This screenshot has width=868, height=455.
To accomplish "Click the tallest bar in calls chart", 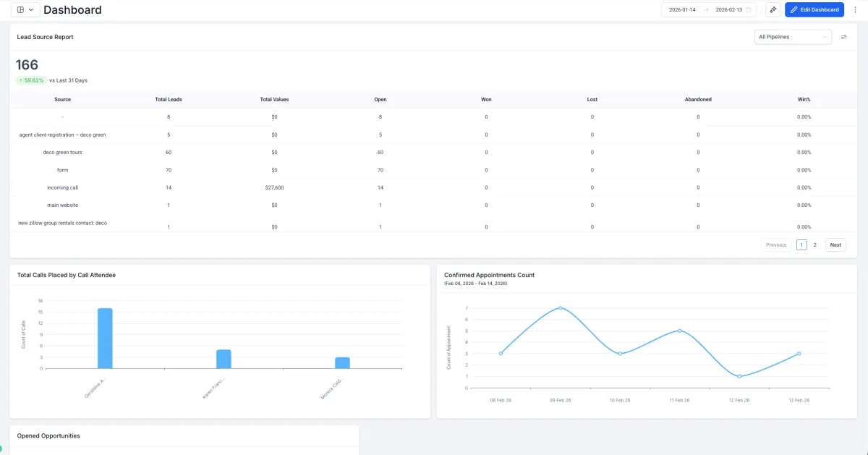I will (x=105, y=339).
